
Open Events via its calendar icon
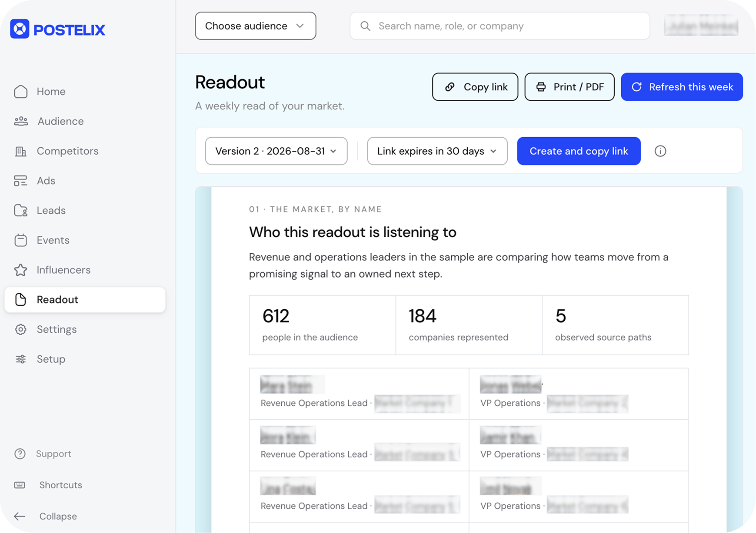(20, 240)
